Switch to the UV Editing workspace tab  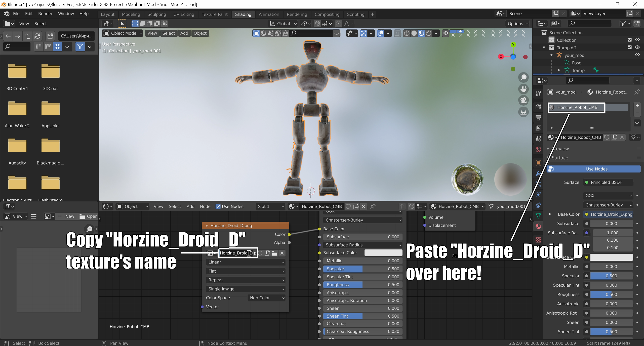[184, 14]
